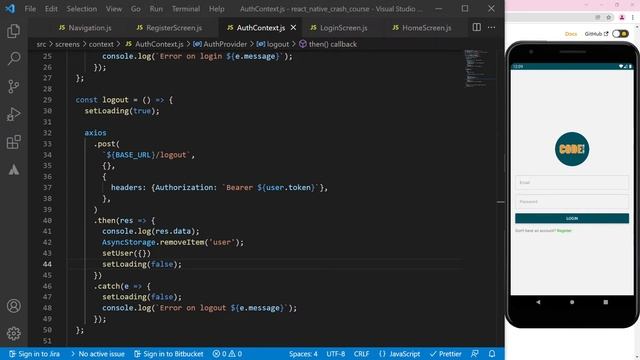640x360 pixels.
Task: Open the Accounts menu icon
Action: (13, 306)
